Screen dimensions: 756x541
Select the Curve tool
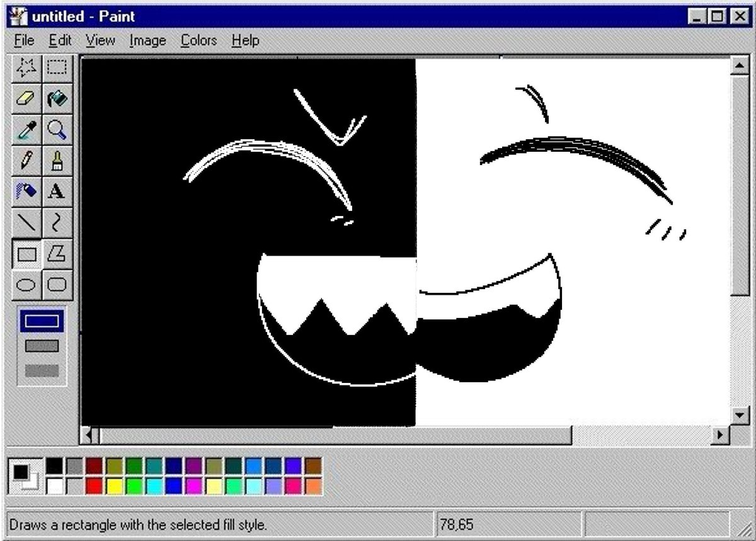pos(57,222)
